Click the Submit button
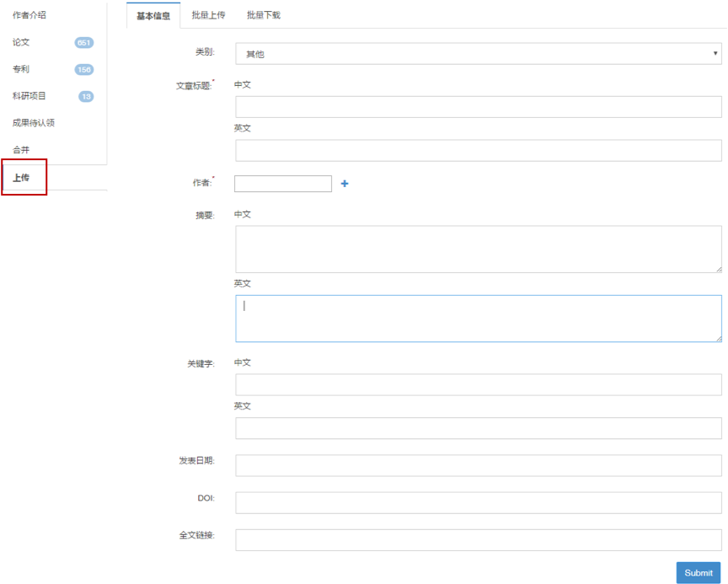 click(698, 573)
